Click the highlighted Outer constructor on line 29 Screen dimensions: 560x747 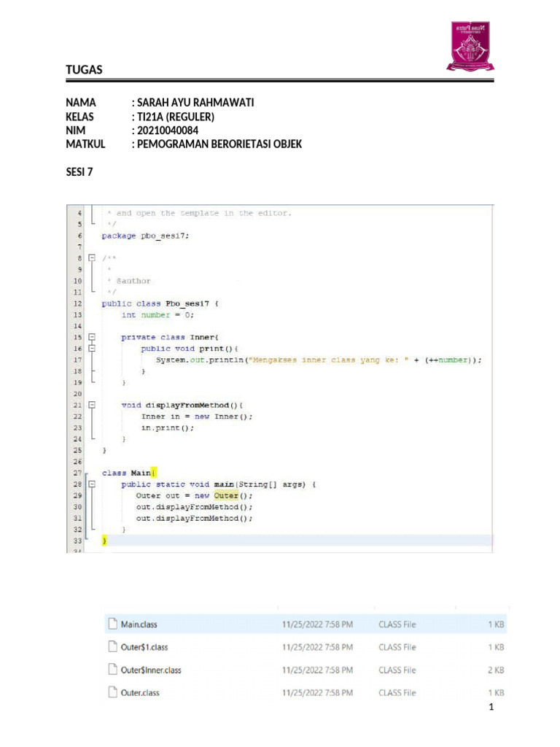click(x=226, y=495)
